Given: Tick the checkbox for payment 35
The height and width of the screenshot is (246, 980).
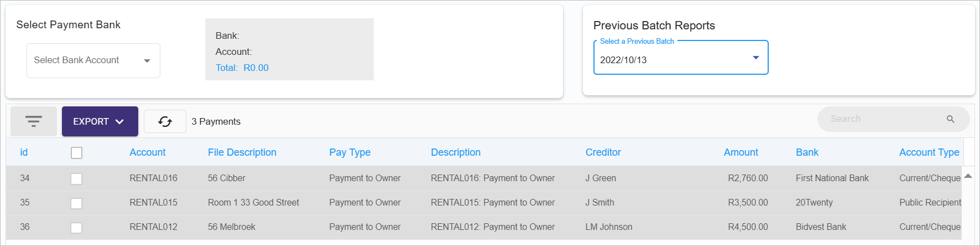Looking at the screenshot, I should tap(76, 203).
